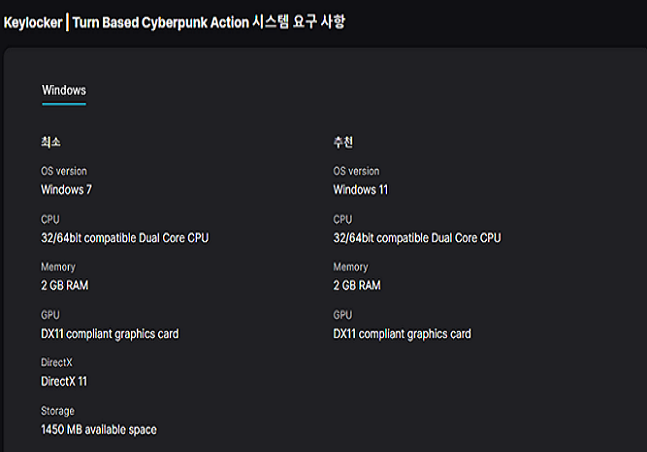This screenshot has width=647, height=452.
Task: Click the minimum 2 GB RAM value
Action: 64,285
